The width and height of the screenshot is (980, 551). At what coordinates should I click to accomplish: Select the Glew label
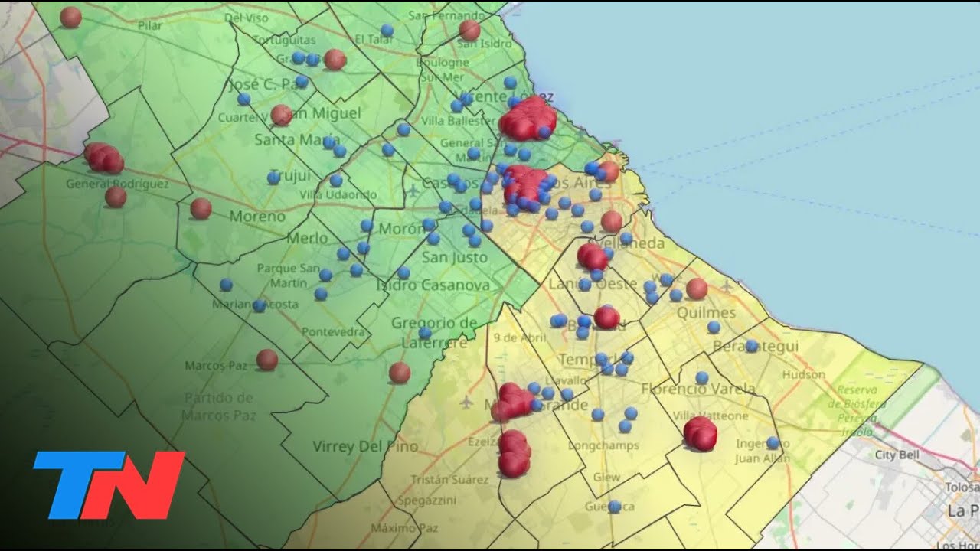[x=607, y=477]
